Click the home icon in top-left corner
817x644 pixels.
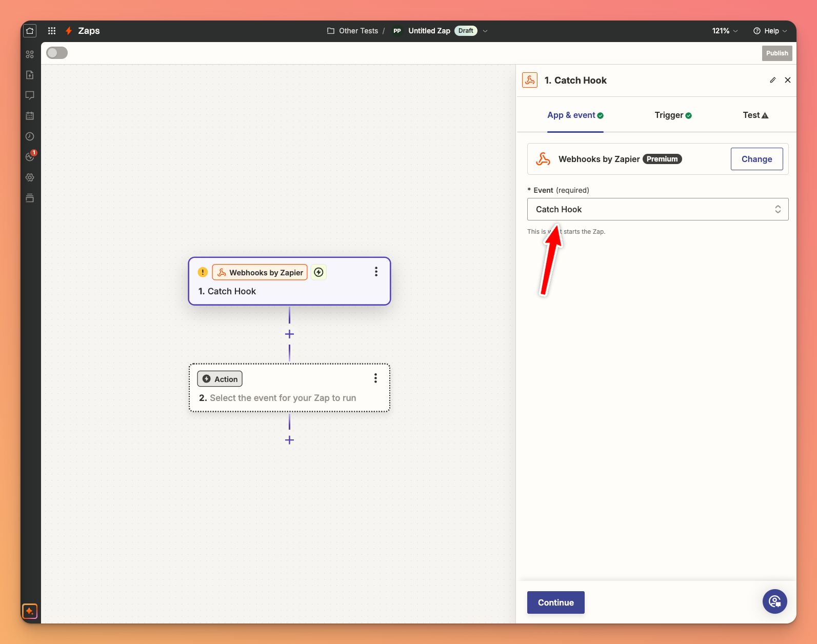coord(30,31)
